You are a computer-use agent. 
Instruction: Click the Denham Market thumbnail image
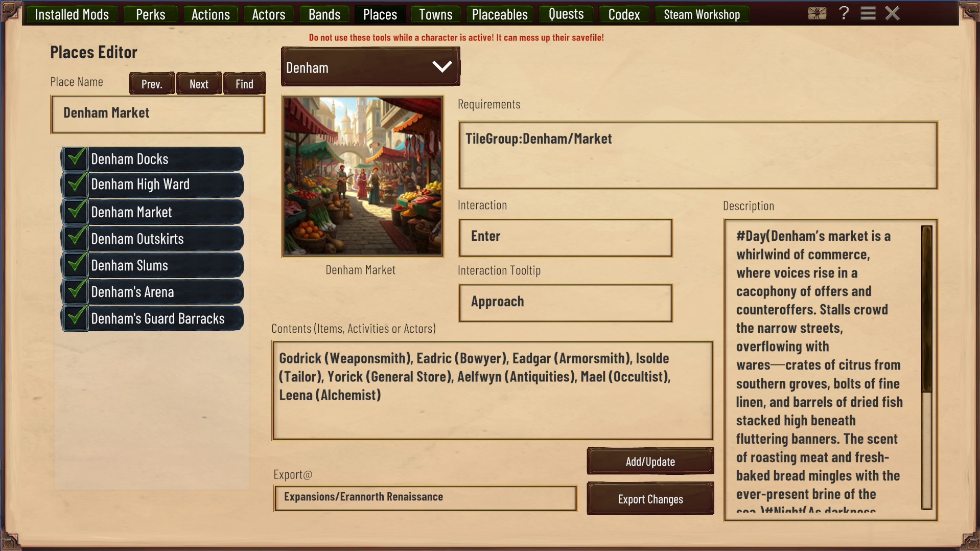(x=363, y=176)
